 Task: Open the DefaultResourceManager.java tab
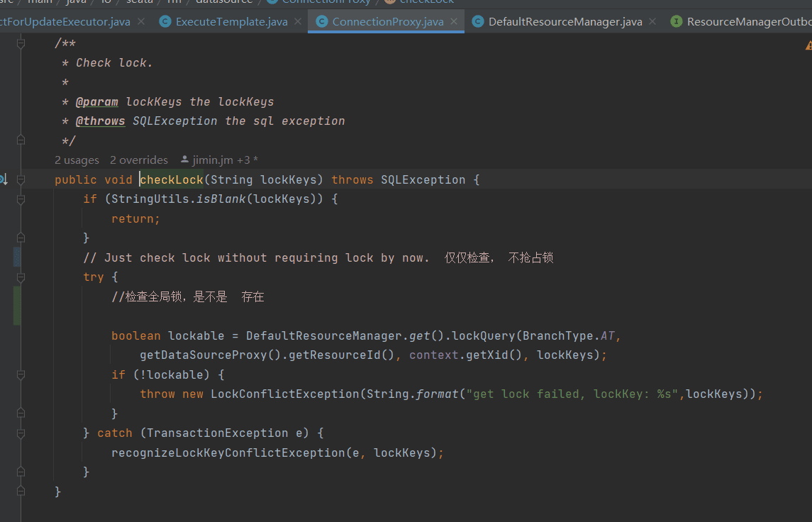click(565, 22)
